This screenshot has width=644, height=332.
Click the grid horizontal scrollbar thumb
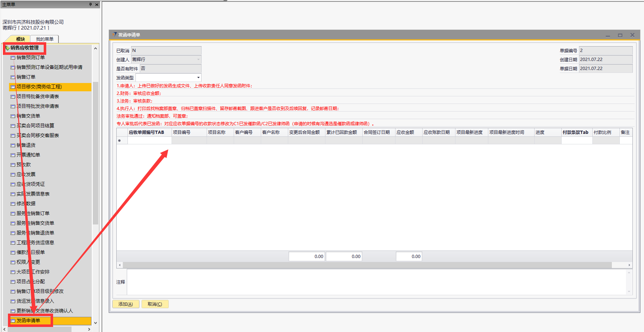(367, 265)
